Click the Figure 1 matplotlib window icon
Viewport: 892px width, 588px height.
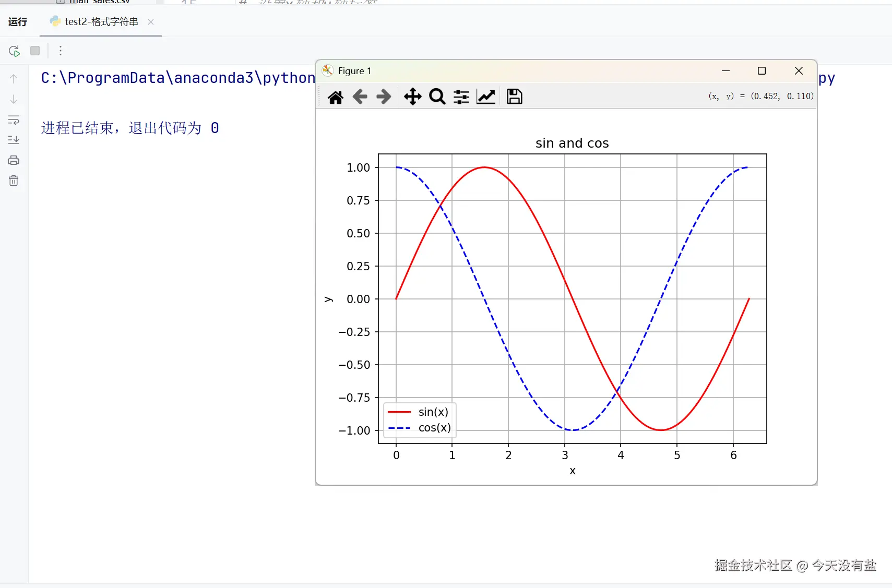coord(328,70)
